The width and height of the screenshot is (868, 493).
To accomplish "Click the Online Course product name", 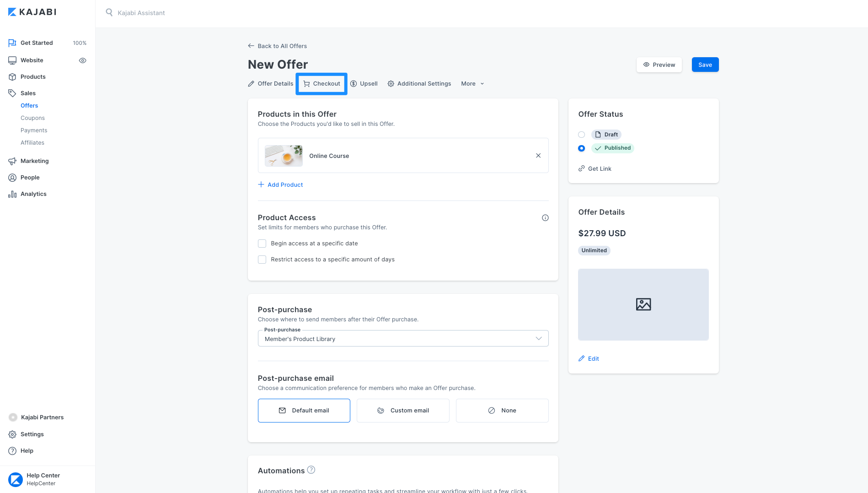I will point(329,156).
